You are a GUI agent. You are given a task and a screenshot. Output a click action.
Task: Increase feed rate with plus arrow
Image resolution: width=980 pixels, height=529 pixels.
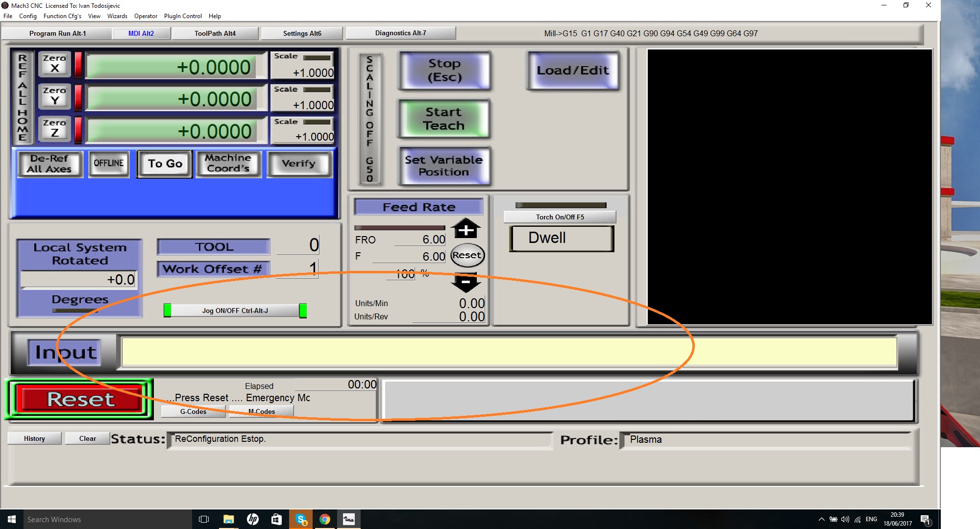click(x=465, y=229)
